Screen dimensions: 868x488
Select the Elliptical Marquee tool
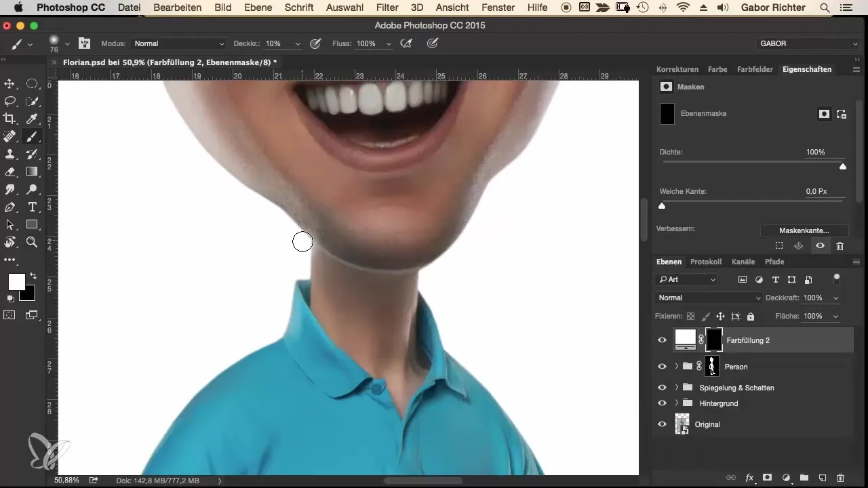coord(32,84)
